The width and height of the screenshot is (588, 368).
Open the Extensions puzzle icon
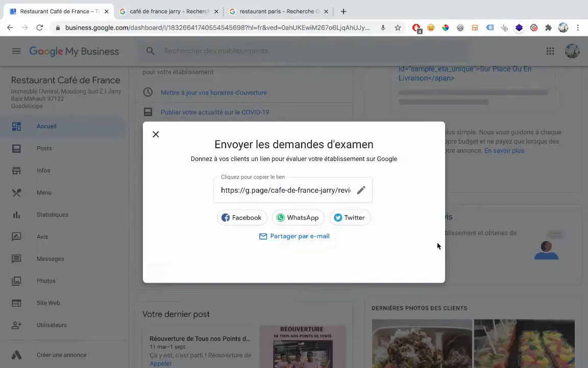[548, 28]
